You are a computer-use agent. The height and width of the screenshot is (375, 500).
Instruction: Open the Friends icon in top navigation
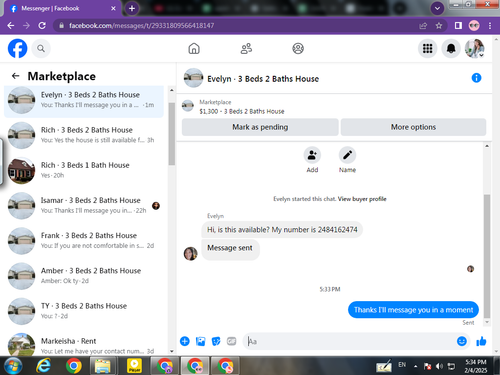246,49
